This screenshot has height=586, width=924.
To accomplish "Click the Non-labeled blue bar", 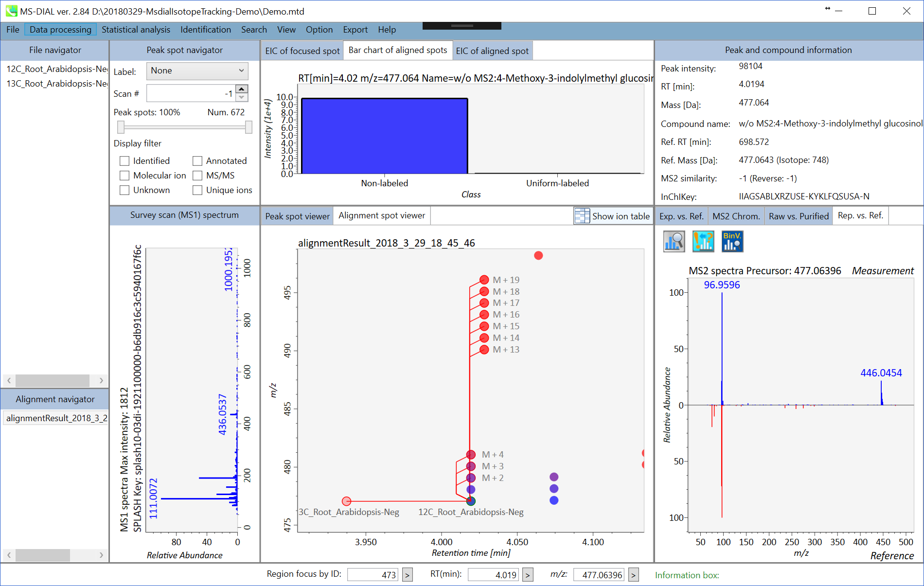I will coord(384,136).
